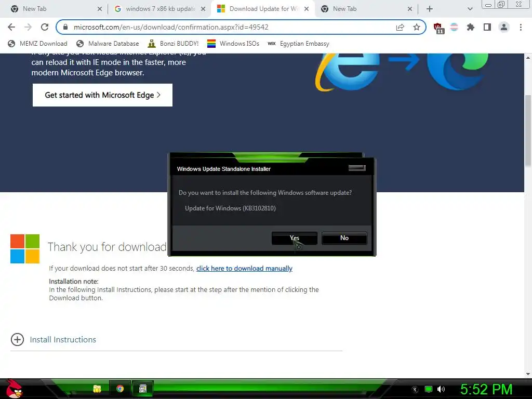
Task: Toggle the browser side panel
Action: pyautogui.click(x=487, y=27)
